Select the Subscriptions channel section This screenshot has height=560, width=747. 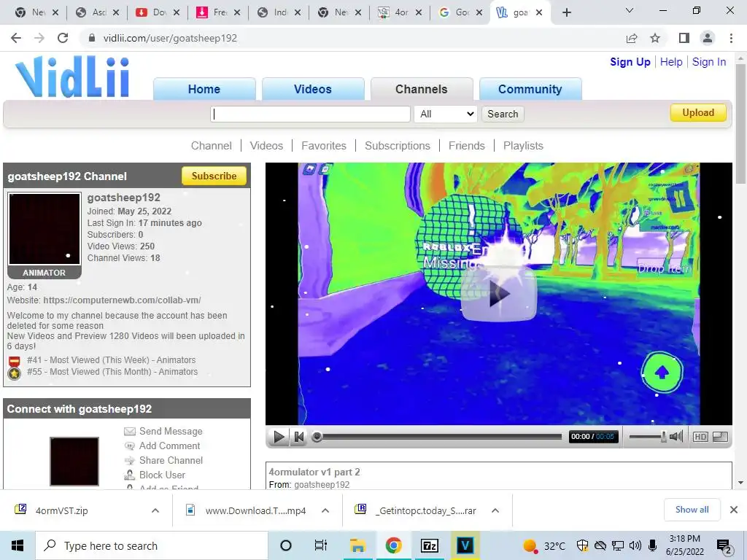point(398,146)
